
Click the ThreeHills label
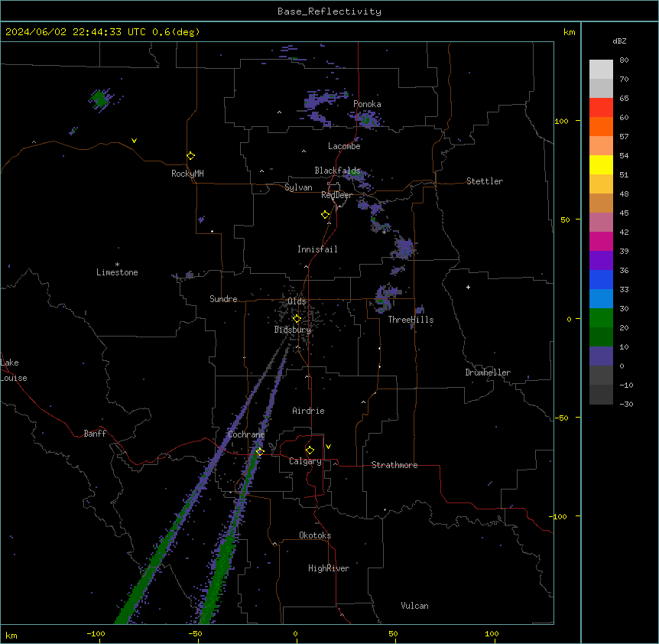pyautogui.click(x=411, y=320)
